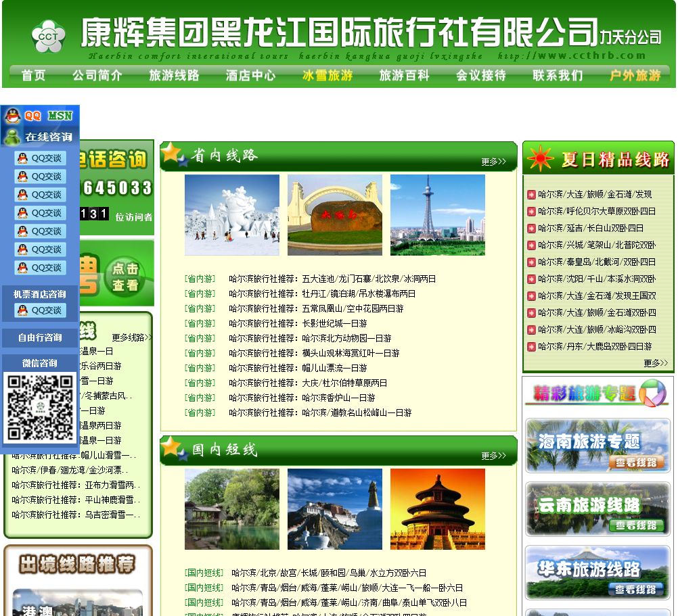Screen dimensions: 678x616
Task: Select 户外旅游 in navigation bar
Action: pos(635,76)
